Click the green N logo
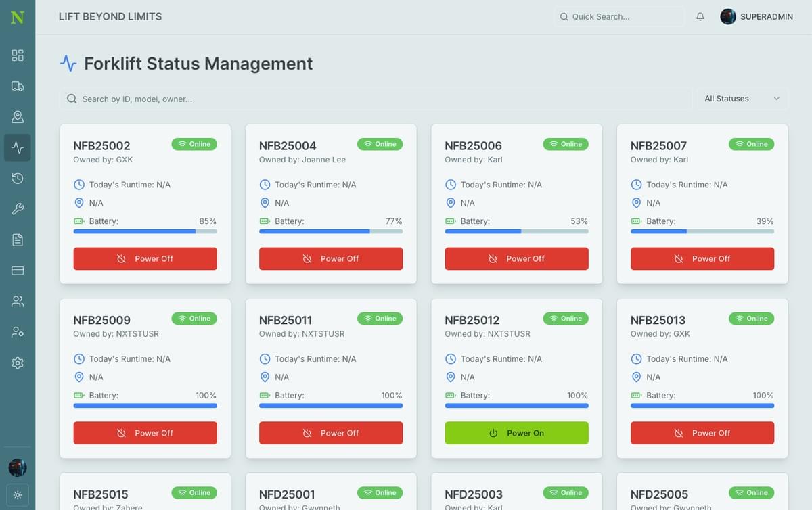The image size is (812, 510). click(18, 17)
